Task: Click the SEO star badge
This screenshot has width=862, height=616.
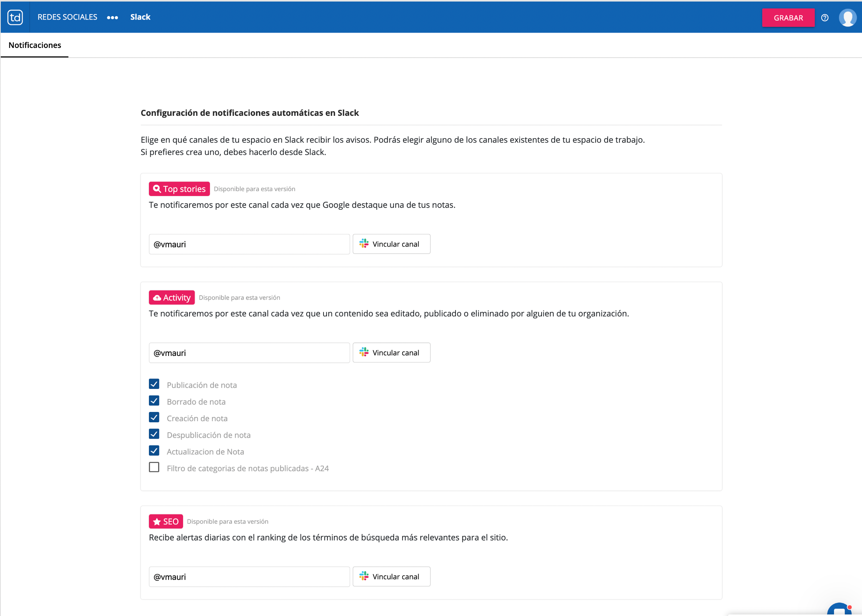Action: pyautogui.click(x=166, y=522)
